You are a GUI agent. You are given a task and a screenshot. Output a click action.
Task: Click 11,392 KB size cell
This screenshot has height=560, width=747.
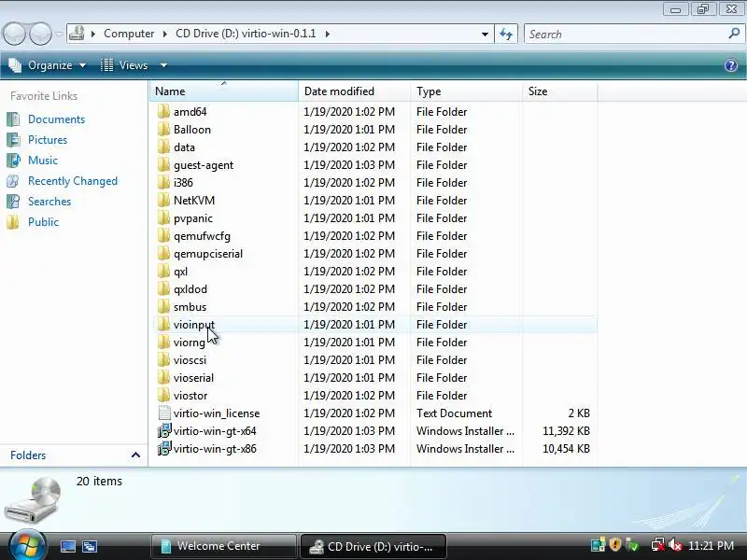(x=566, y=431)
